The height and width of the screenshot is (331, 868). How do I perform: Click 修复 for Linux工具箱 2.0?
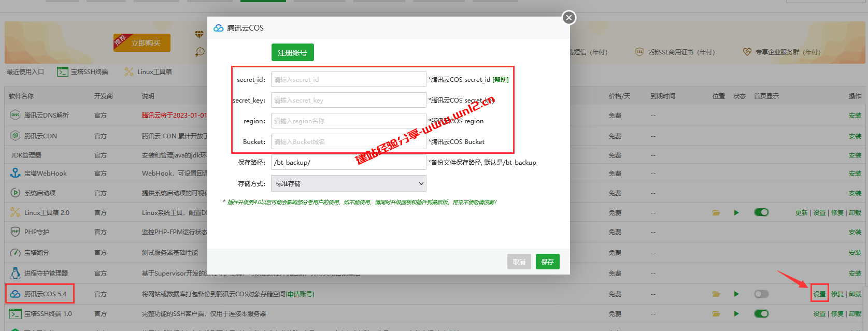837,213
